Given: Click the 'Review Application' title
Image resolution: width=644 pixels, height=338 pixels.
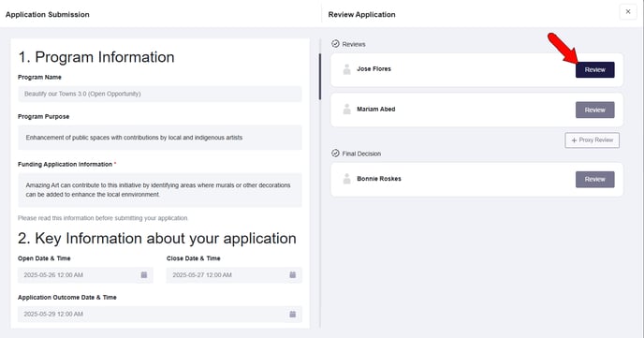Looking at the screenshot, I should coord(362,14).
